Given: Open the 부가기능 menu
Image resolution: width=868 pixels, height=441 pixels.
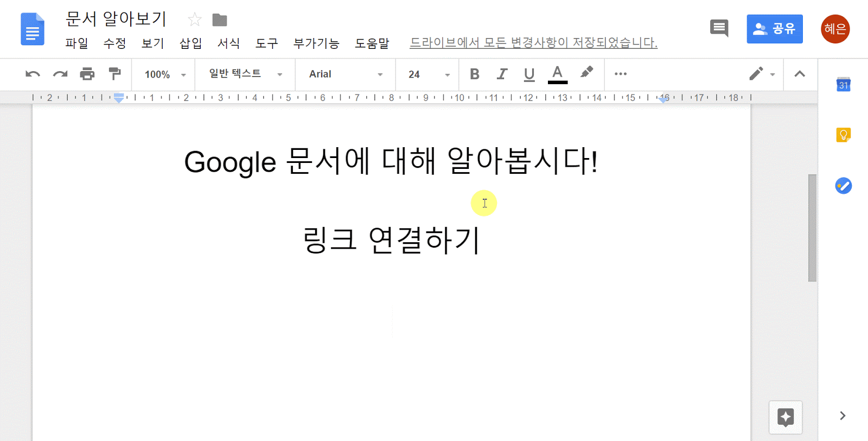Looking at the screenshot, I should click(x=316, y=43).
